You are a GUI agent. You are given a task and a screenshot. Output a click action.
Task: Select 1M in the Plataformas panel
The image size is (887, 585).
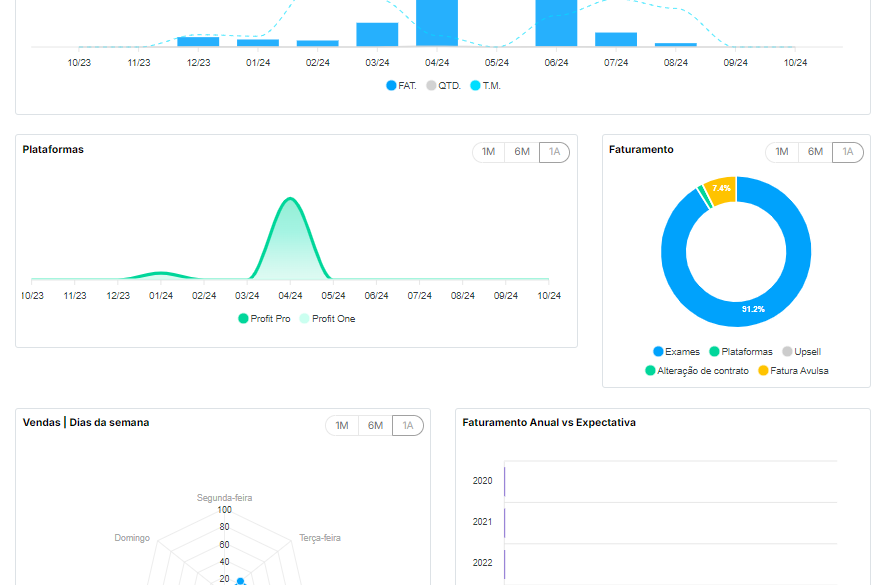click(x=488, y=152)
